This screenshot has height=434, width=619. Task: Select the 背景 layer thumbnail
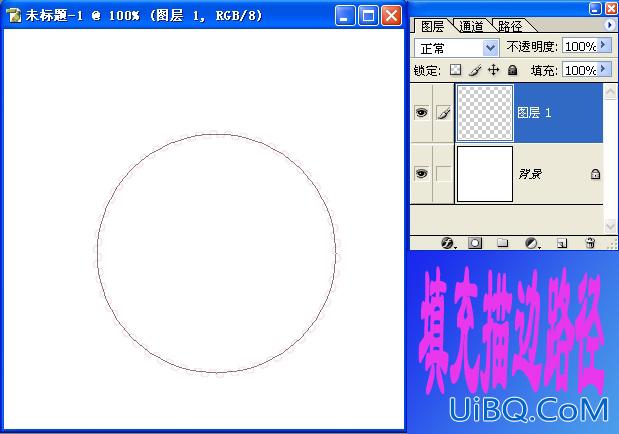coord(485,174)
